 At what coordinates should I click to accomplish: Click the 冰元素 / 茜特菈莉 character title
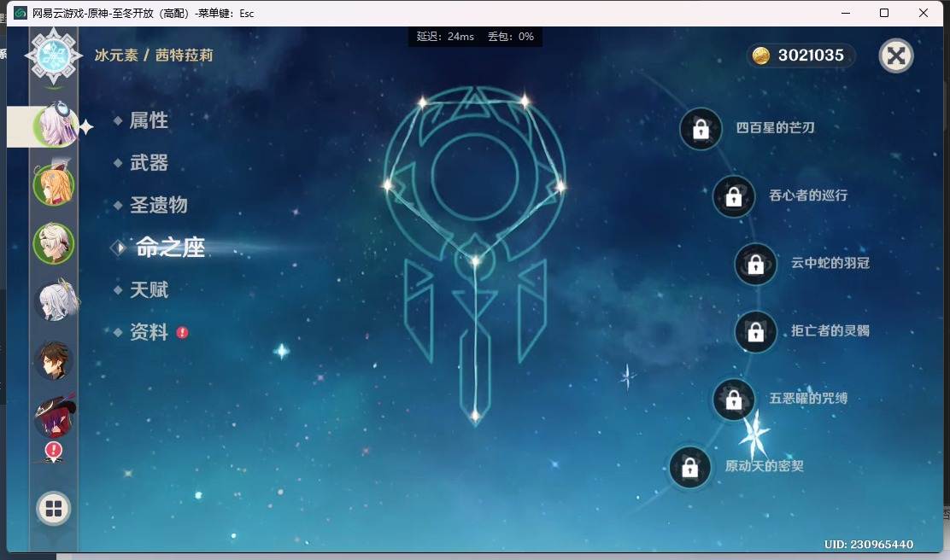coord(154,55)
